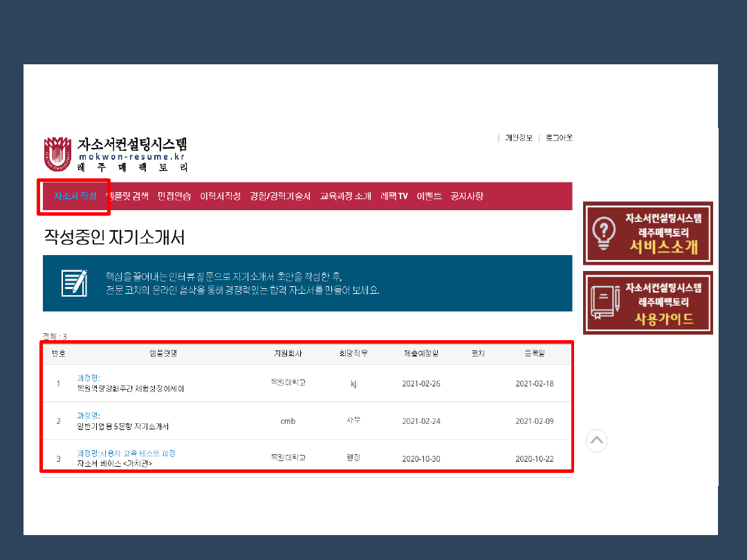Select 경험/경력기술서 in navigation bar
The height and width of the screenshot is (560, 747).
click(280, 196)
